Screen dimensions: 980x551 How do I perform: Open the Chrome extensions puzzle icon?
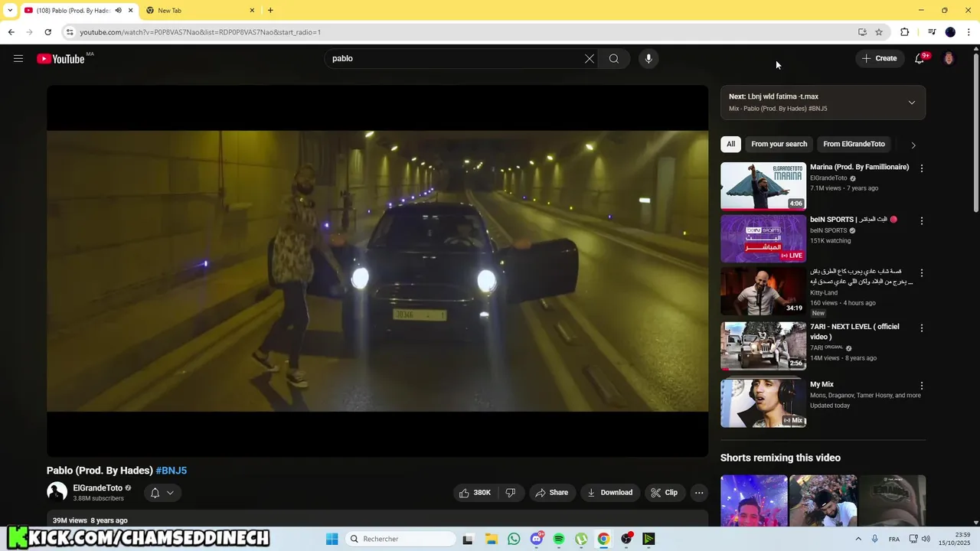(x=904, y=32)
